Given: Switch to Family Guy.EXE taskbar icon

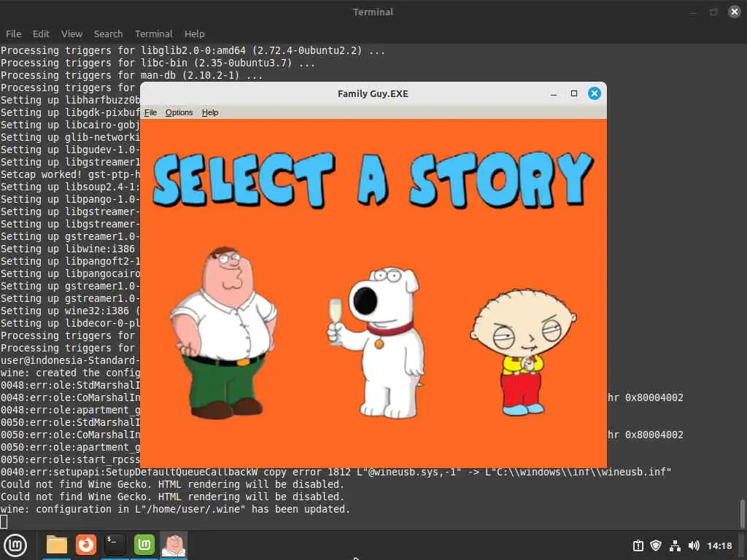Looking at the screenshot, I should [x=174, y=544].
